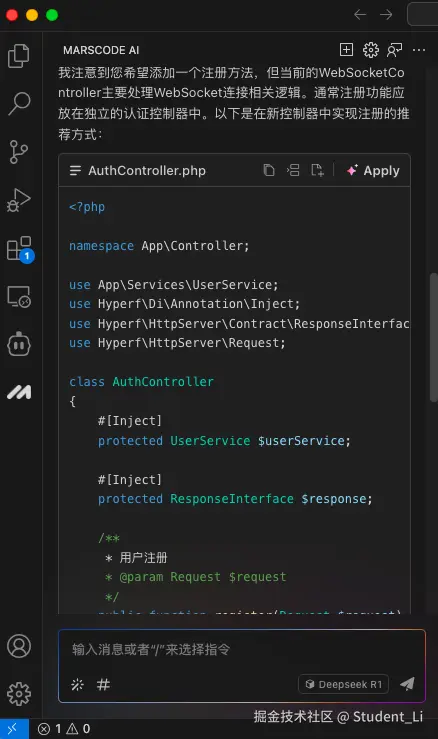
Task: Select the Deepseek R1 model picker
Action: (343, 684)
